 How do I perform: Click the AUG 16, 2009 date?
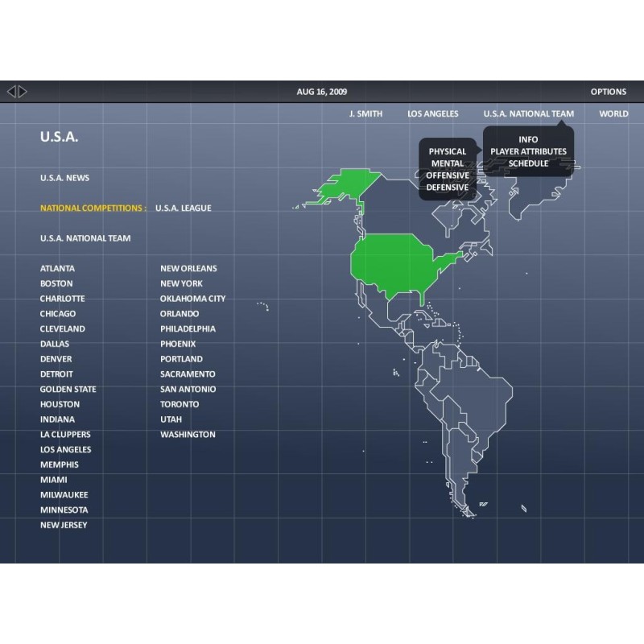pos(322,92)
